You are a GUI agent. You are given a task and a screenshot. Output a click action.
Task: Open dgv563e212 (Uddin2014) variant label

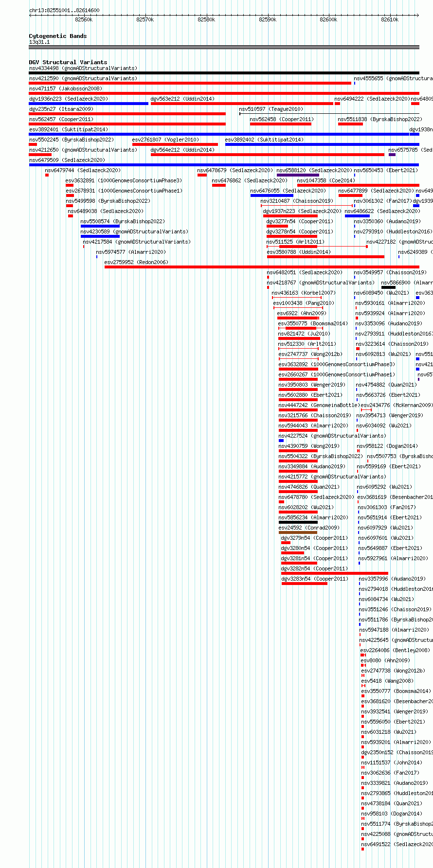click(182, 99)
